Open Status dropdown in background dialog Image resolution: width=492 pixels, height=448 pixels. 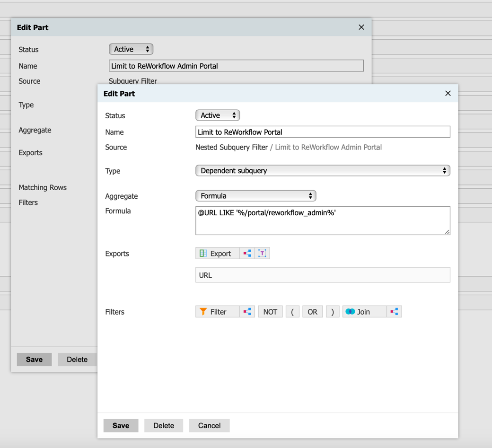pos(131,49)
